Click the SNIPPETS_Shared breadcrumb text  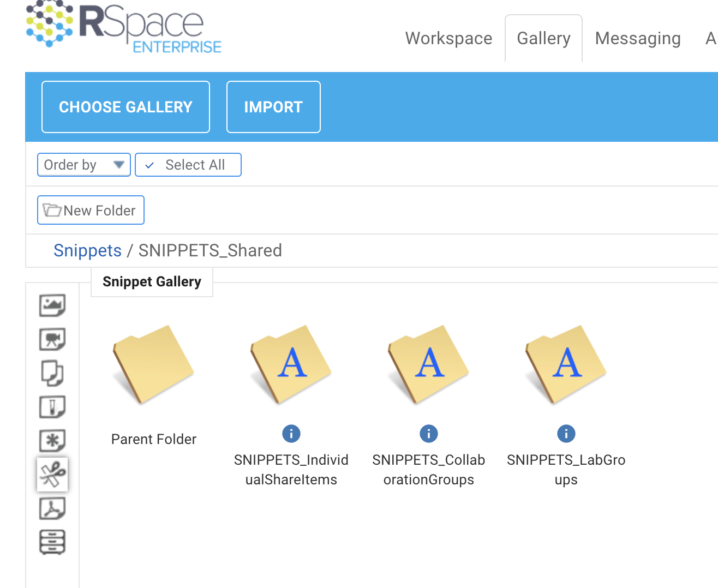(210, 250)
